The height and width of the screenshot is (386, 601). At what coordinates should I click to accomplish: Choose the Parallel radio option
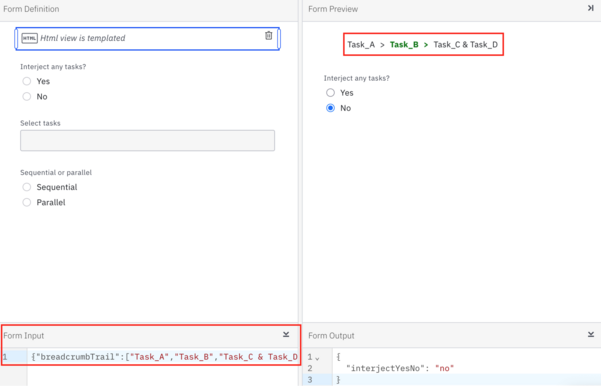tap(26, 202)
